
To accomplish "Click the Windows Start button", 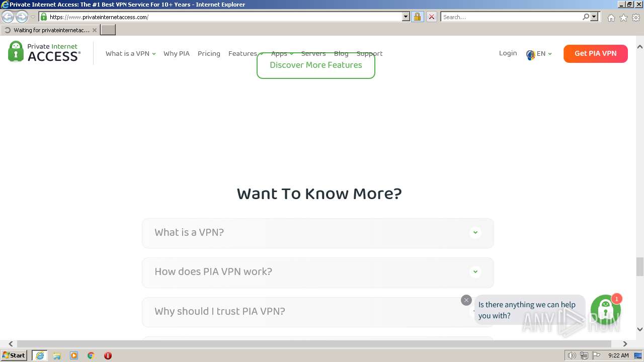I will [14, 355].
